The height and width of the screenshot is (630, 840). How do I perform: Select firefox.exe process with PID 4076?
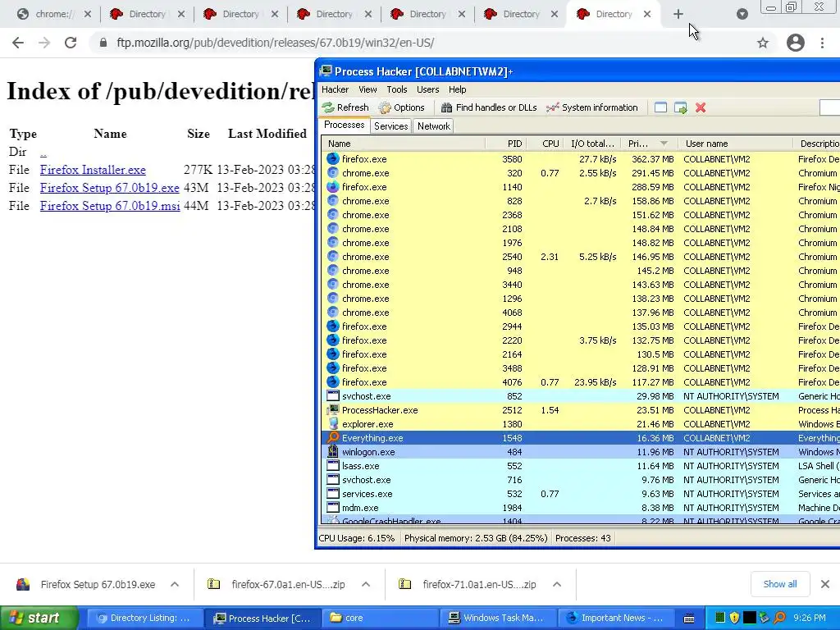(x=580, y=382)
